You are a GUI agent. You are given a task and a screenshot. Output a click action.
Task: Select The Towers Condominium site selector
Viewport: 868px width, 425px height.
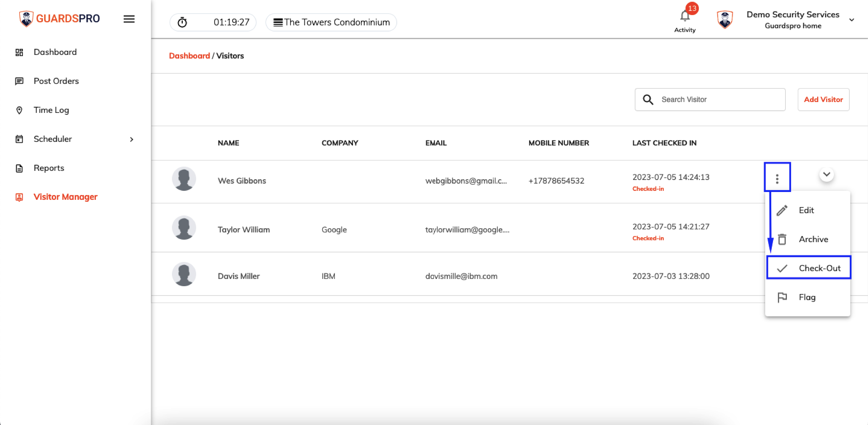pos(331,22)
